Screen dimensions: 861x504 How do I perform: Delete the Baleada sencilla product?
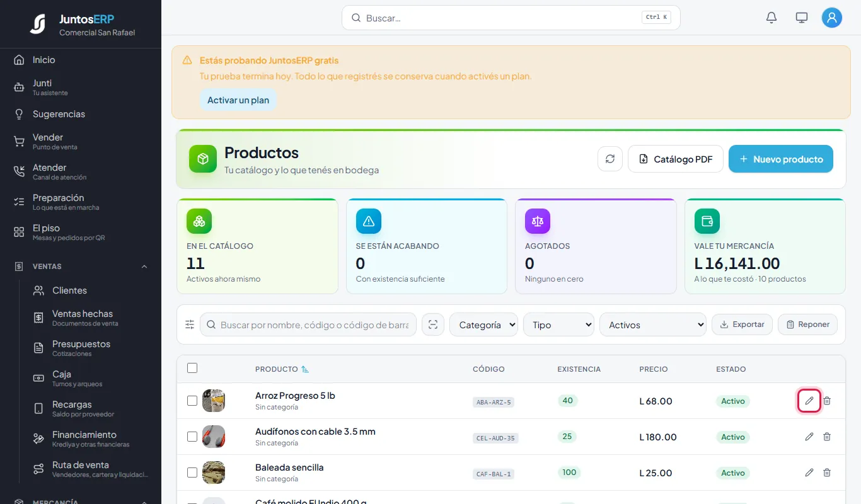(x=827, y=472)
